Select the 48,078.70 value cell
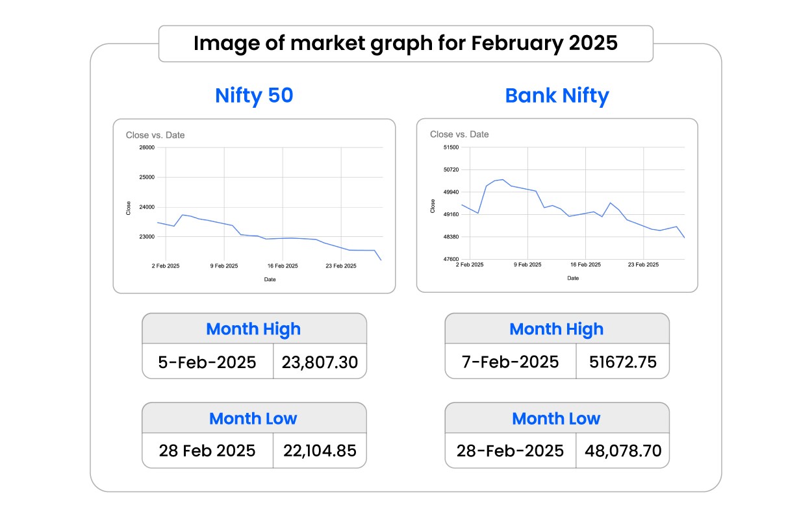812x520 pixels. pyautogui.click(x=622, y=451)
